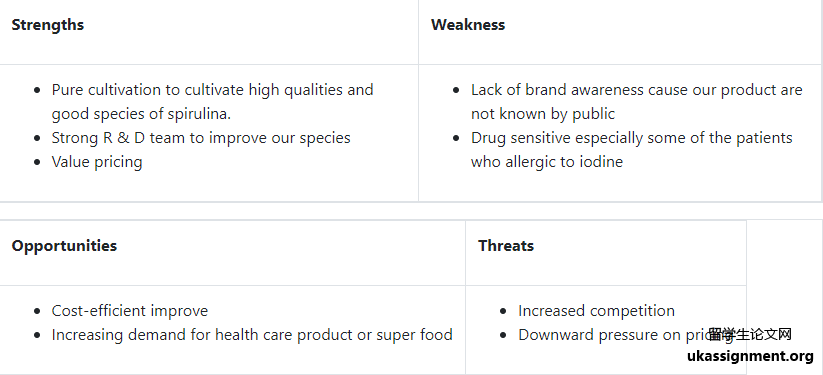This screenshot has width=823, height=375.
Task: Click the who allergic to iodine line
Action: [547, 162]
